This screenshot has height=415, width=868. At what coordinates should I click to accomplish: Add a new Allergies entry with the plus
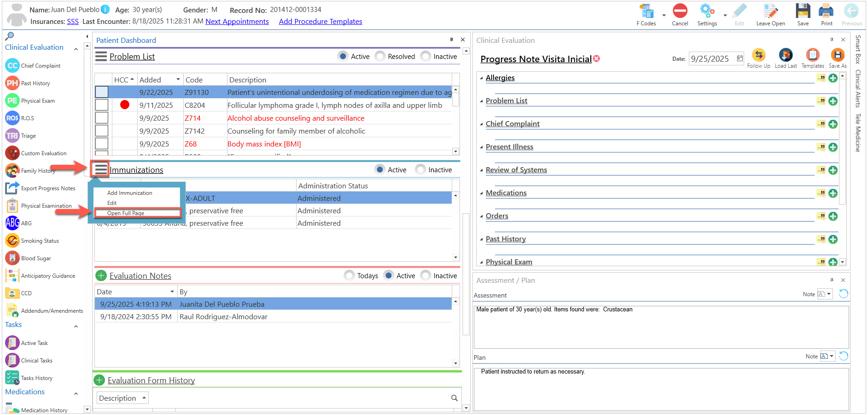[833, 78]
